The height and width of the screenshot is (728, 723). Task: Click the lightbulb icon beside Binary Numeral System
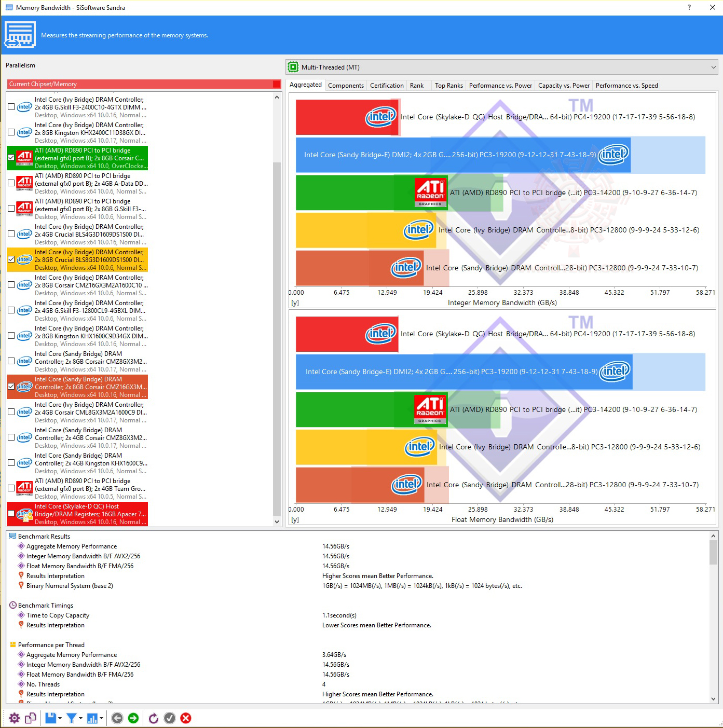21,585
